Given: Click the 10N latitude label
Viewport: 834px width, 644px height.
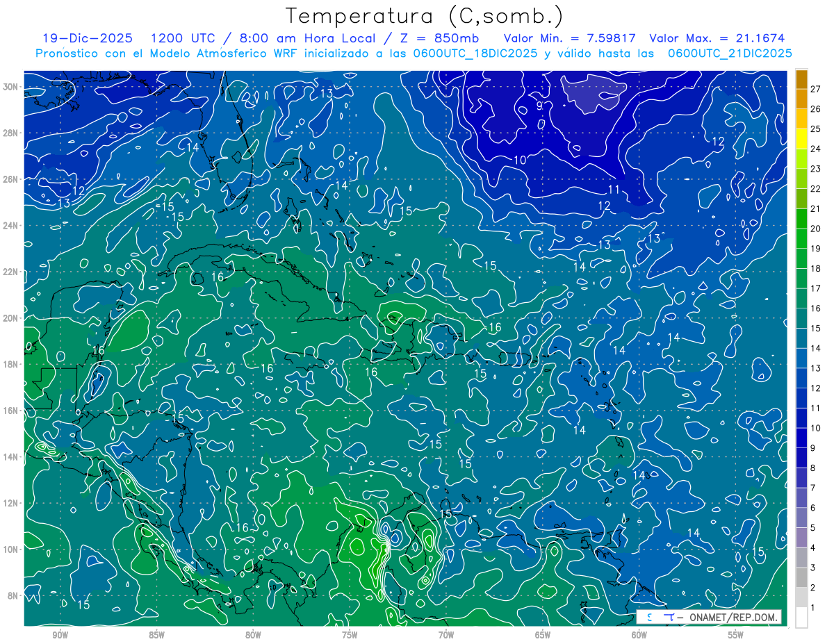Looking at the screenshot, I should (10, 550).
